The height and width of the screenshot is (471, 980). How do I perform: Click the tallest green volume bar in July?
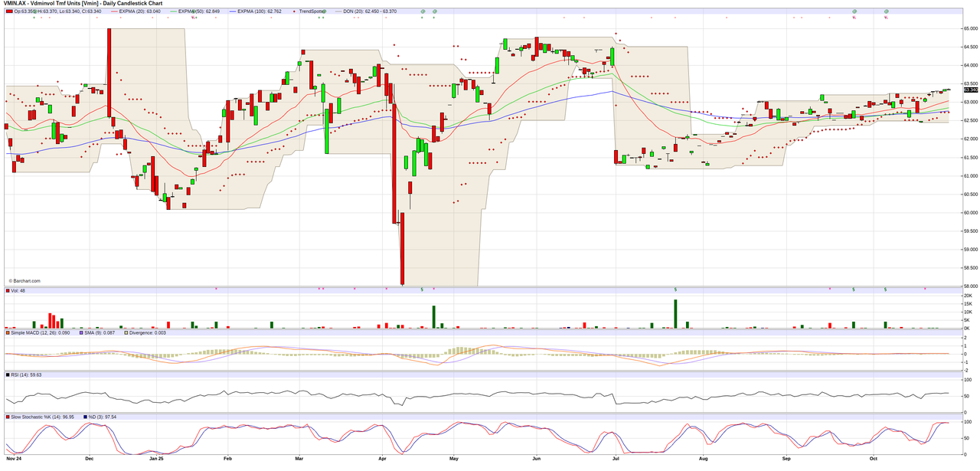675,314
